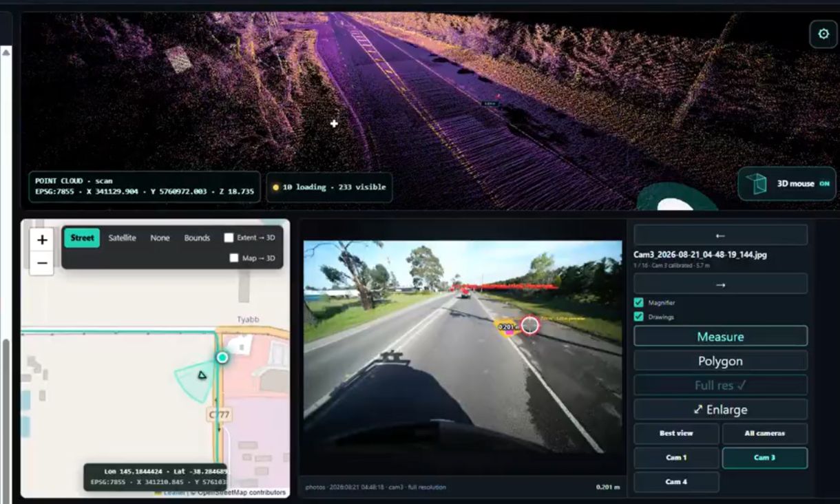Click the red crosshair target in photo

point(529,325)
